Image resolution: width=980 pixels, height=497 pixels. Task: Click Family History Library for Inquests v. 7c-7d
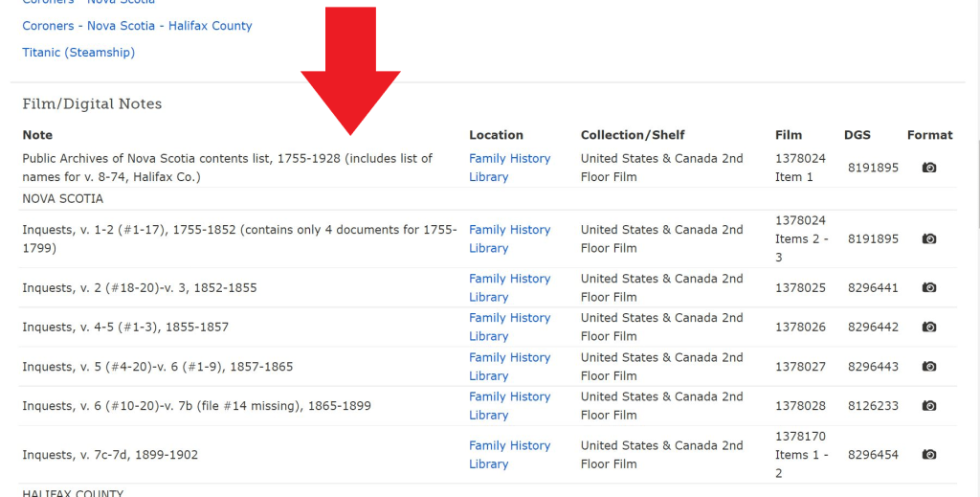click(509, 455)
